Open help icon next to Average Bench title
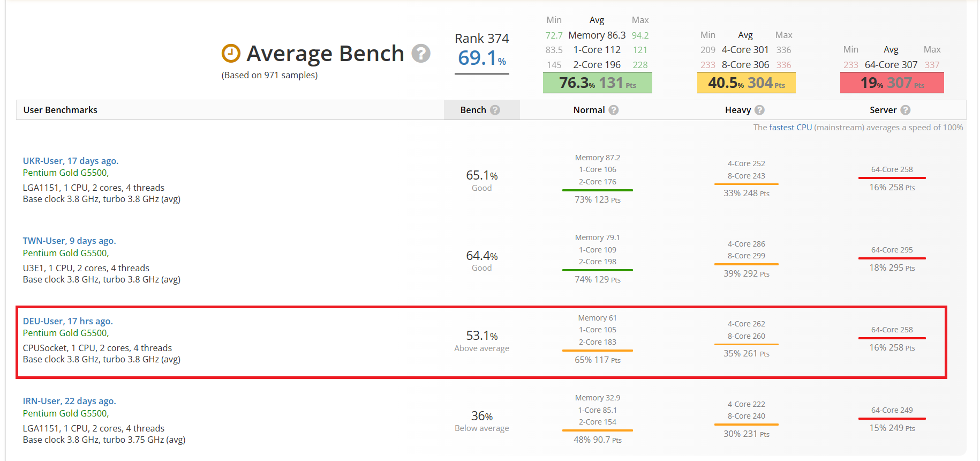980x461 pixels. tap(421, 53)
